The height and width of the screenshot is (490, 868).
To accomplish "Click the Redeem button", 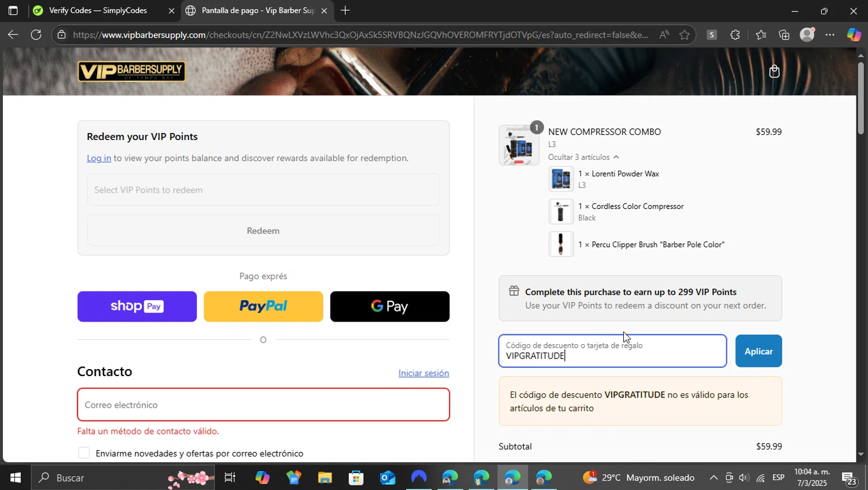I will coord(263,230).
